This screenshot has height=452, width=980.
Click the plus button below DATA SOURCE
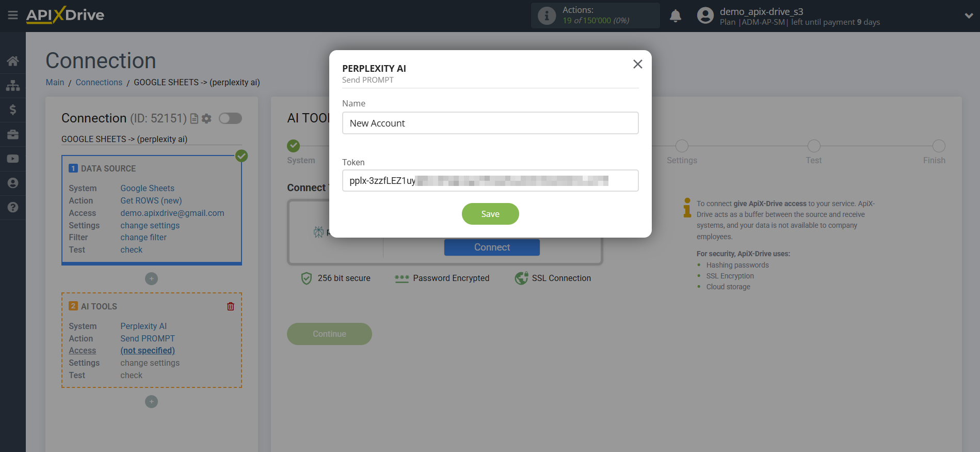[151, 278]
